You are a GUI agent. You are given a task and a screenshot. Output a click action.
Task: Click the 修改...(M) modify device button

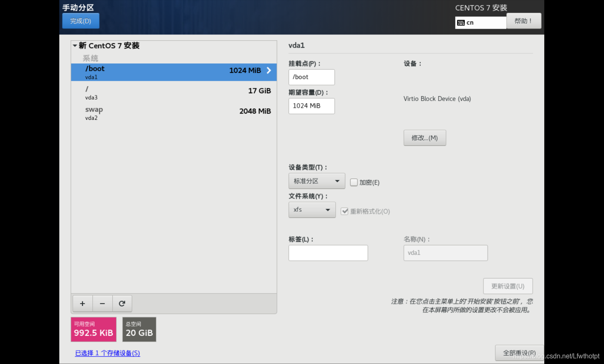[x=425, y=138]
